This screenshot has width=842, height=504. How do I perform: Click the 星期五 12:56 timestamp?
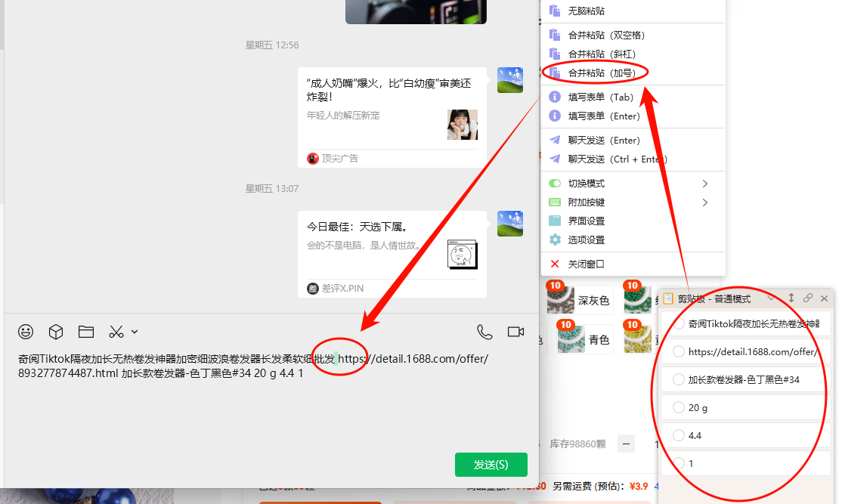271,45
